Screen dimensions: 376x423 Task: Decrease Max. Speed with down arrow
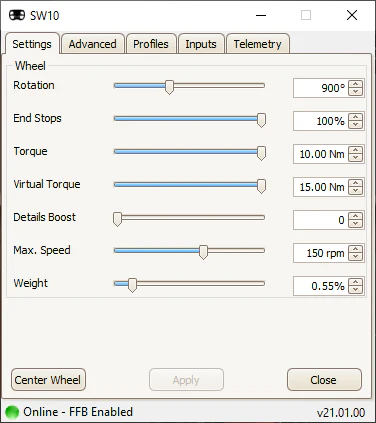356,257
